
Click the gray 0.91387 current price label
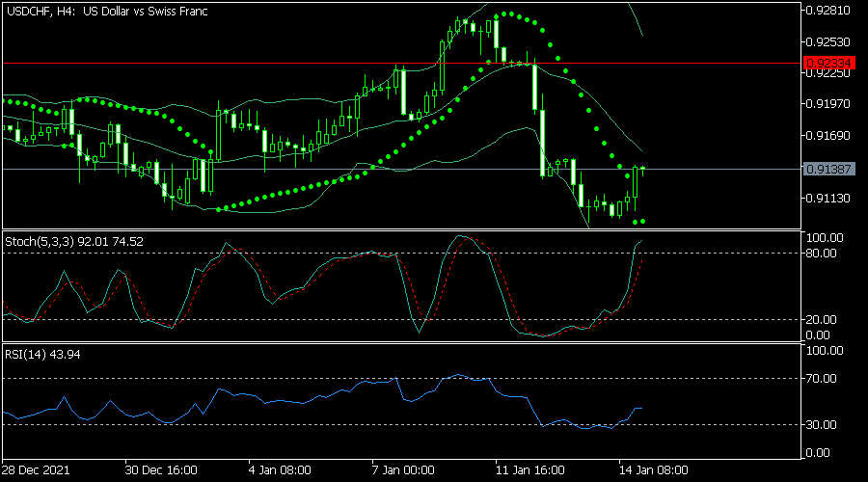coord(828,170)
